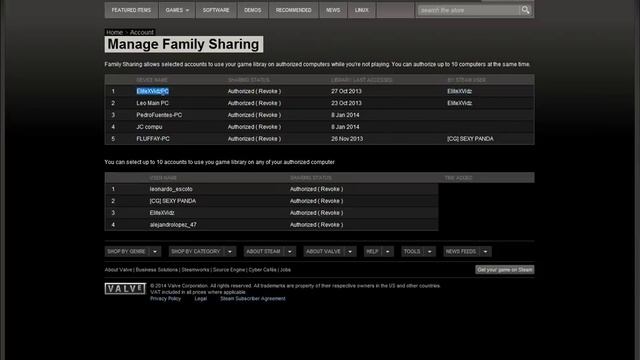Click the Tools footer button

point(412,251)
